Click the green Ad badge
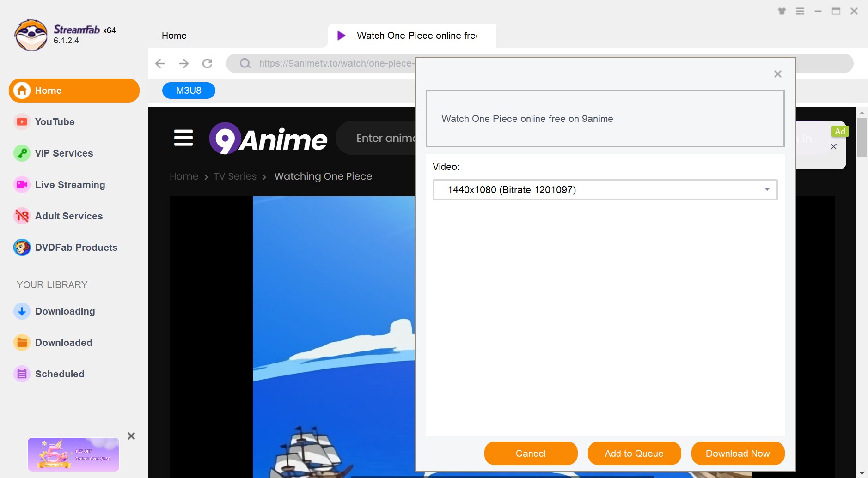The image size is (868, 478). click(x=840, y=131)
